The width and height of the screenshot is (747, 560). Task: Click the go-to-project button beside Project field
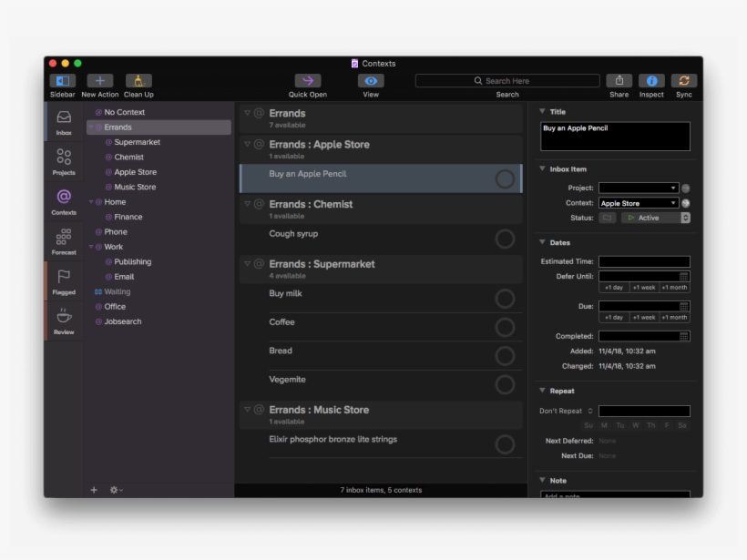click(x=686, y=188)
